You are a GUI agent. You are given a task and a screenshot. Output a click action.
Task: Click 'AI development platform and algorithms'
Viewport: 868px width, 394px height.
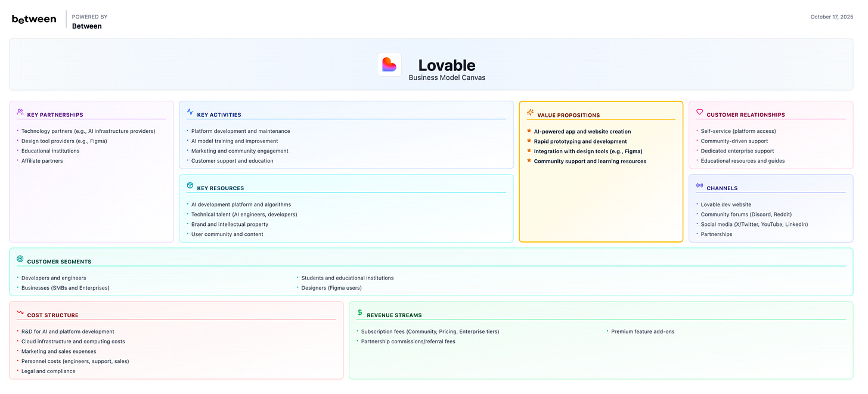pos(241,204)
